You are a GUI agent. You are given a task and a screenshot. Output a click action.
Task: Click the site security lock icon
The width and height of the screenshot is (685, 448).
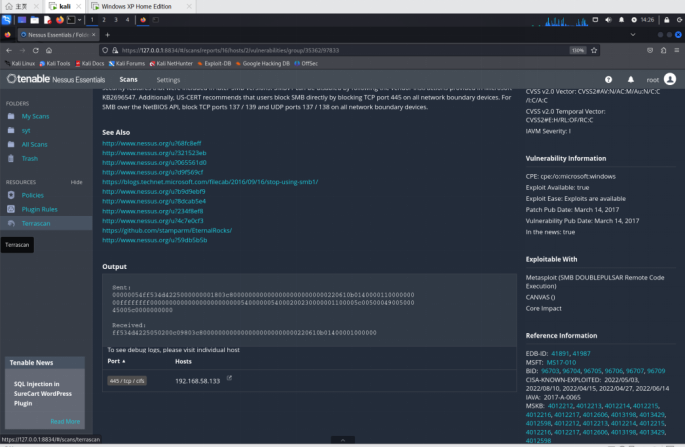coord(115,50)
